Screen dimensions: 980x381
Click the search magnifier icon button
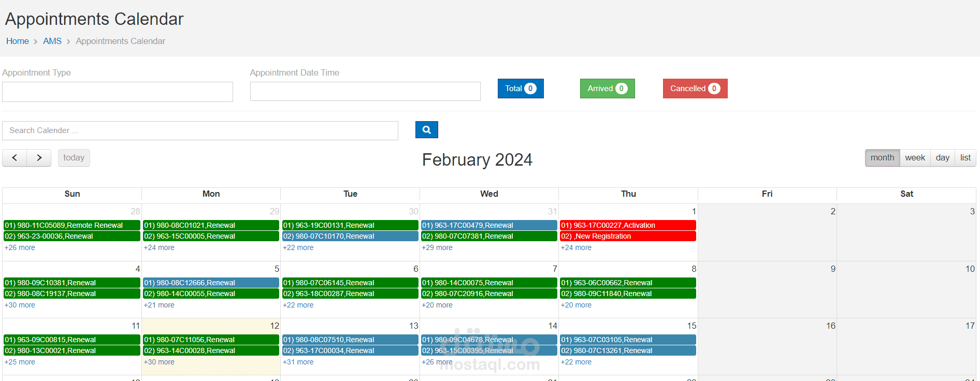coord(426,130)
